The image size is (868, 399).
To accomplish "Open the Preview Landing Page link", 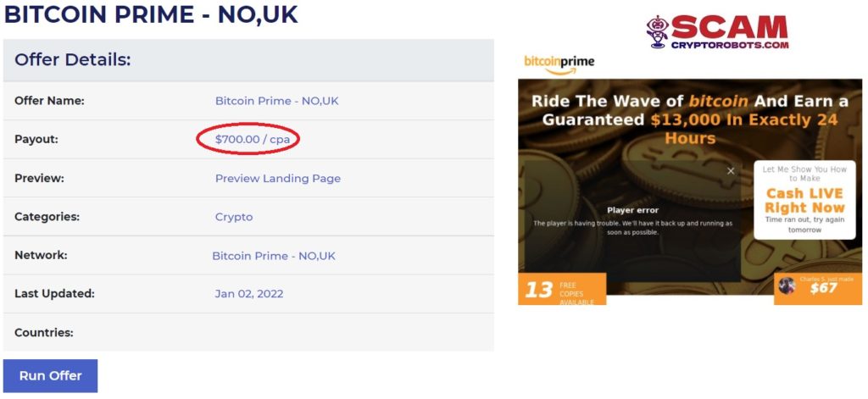I will tap(277, 179).
